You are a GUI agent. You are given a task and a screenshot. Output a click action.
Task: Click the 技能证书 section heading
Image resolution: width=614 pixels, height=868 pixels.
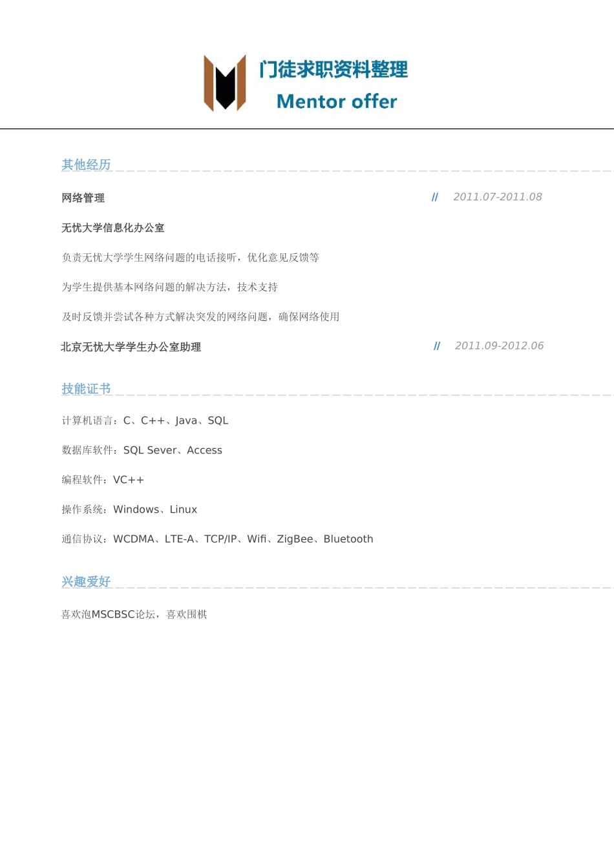tap(86, 389)
